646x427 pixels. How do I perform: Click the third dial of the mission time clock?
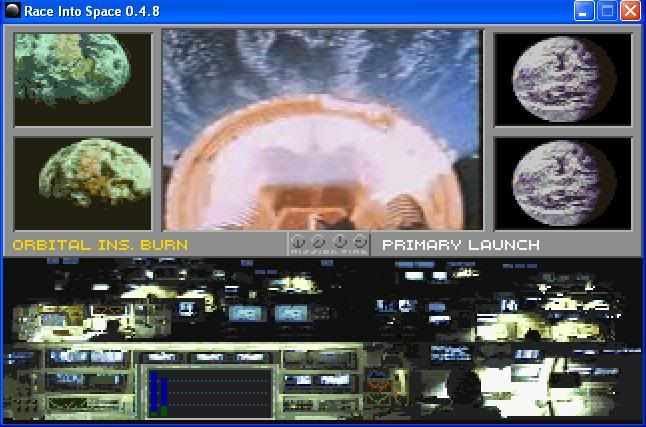coord(339,242)
